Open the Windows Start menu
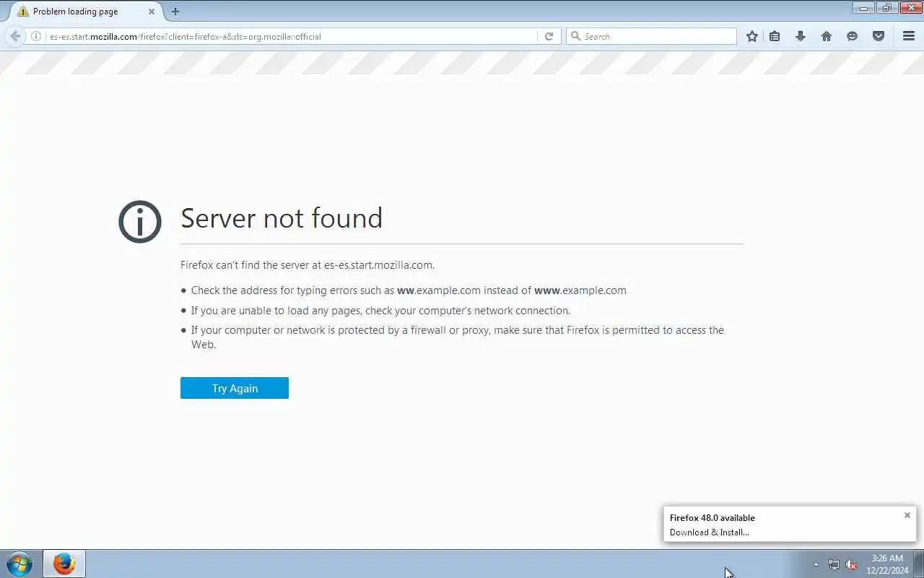Image resolution: width=924 pixels, height=578 pixels. click(19, 564)
